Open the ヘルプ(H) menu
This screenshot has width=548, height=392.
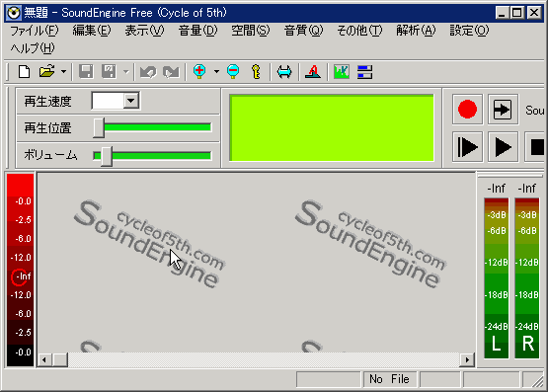point(33,48)
